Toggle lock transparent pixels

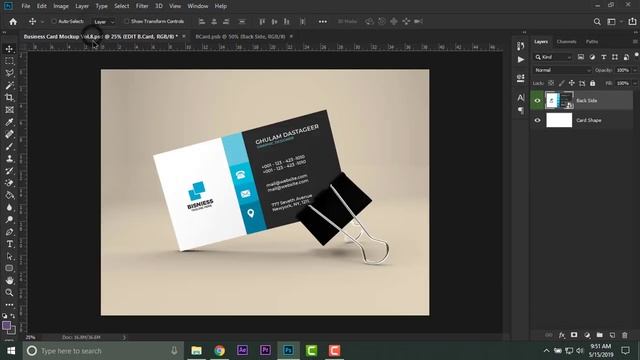click(x=551, y=83)
